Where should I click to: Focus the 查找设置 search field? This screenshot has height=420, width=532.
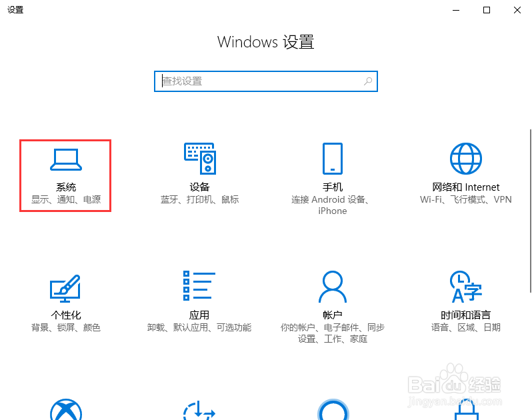pyautogui.click(x=266, y=81)
